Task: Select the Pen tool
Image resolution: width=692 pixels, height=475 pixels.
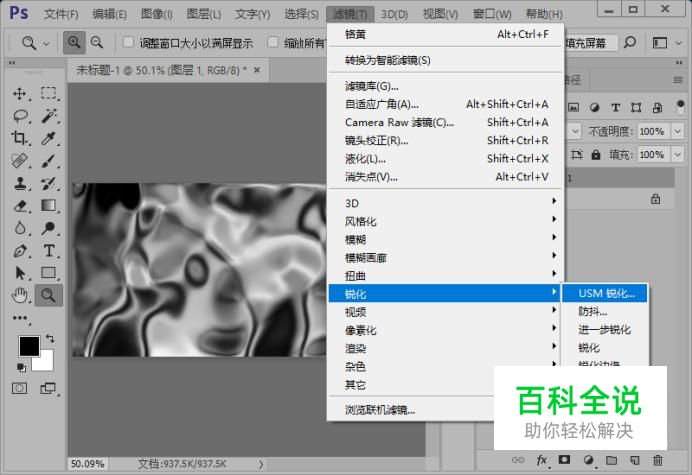Action: pos(19,251)
